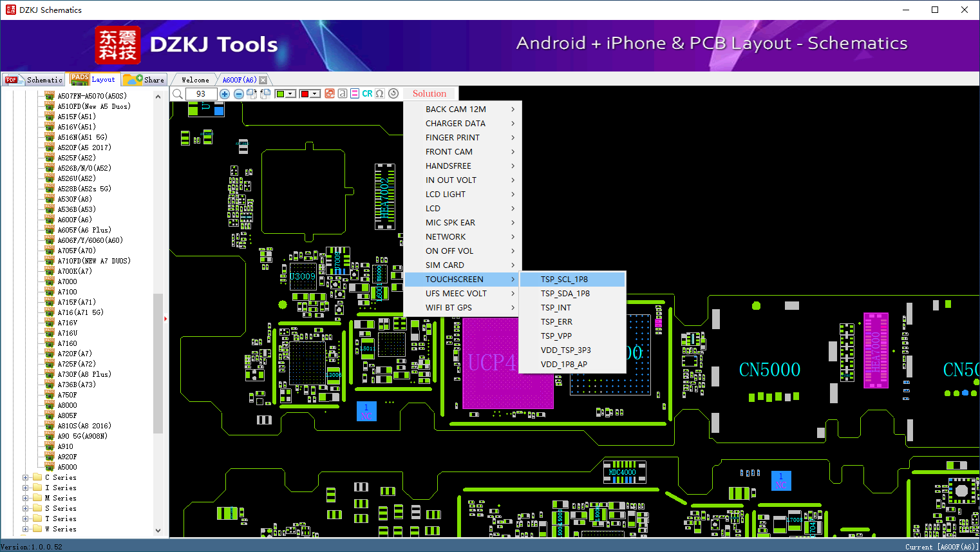Viewport: 980px width, 552px height.
Task: Click the PADS icon of A600F(A6) item
Action: point(50,220)
